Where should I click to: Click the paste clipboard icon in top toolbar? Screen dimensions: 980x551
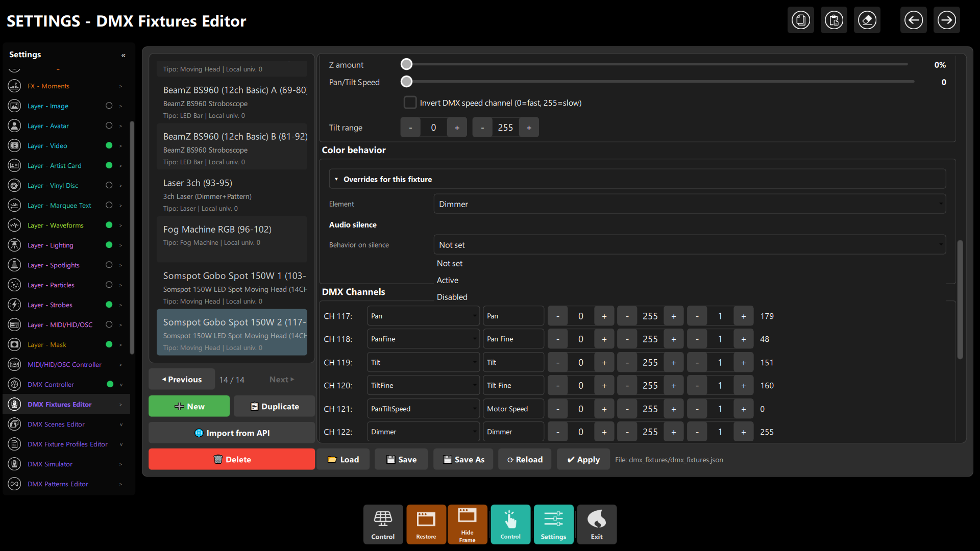834,20
